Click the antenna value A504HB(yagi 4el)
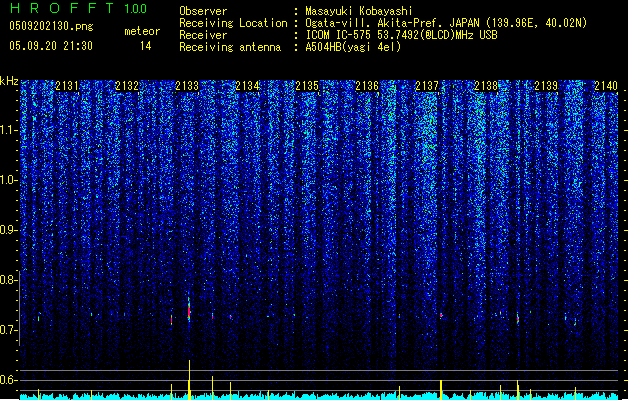The width and height of the screenshot is (629, 400). 353,47
